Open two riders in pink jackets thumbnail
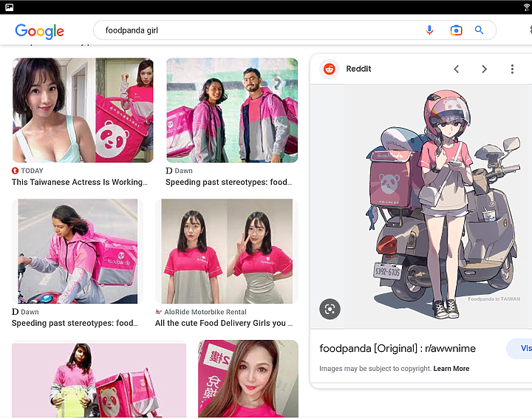This screenshot has height=419, width=532. coord(232,110)
